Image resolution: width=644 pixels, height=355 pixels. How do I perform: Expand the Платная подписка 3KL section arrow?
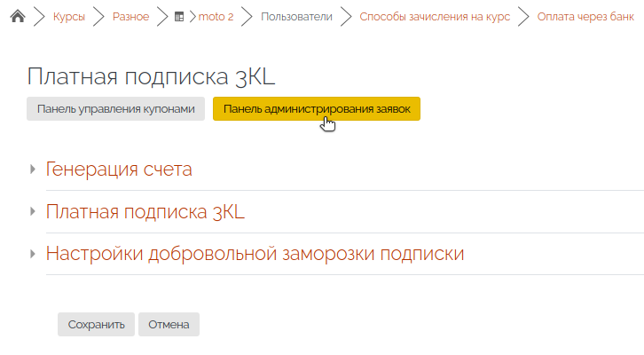pyautogui.click(x=33, y=211)
